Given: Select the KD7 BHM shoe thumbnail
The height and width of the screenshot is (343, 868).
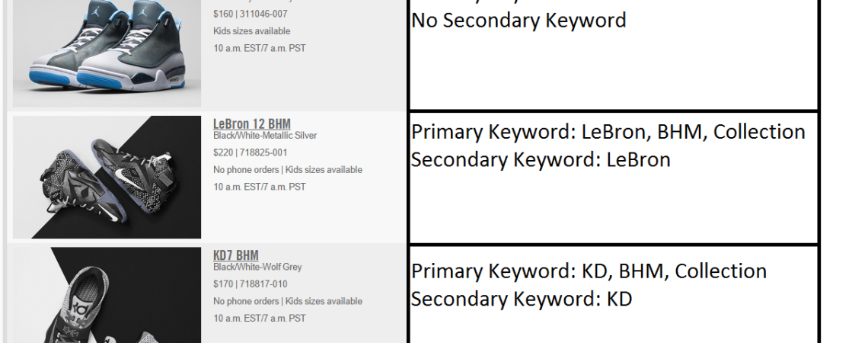Looking at the screenshot, I should click(107, 296).
